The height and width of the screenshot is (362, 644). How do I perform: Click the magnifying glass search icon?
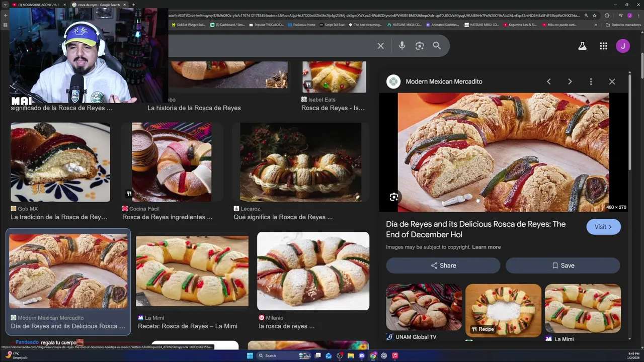pyautogui.click(x=437, y=46)
